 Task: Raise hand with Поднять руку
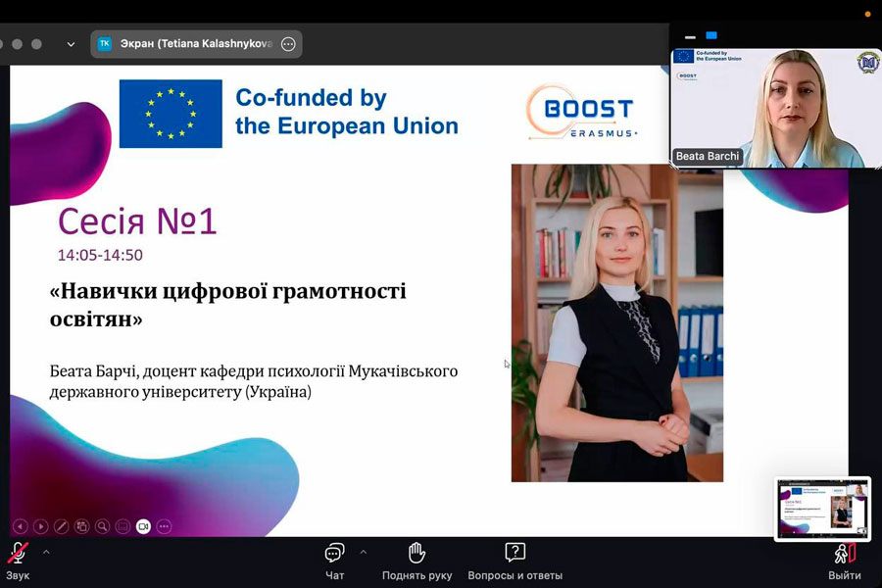click(x=416, y=561)
